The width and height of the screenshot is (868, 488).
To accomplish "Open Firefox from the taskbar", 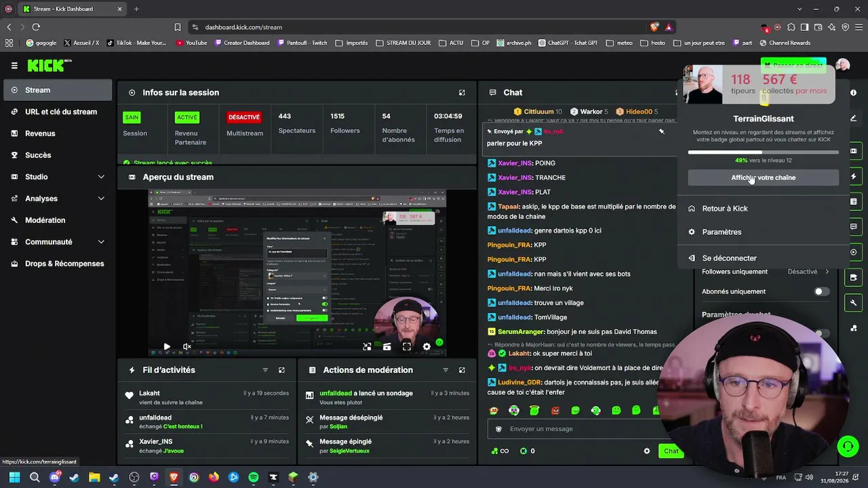I will [x=214, y=477].
